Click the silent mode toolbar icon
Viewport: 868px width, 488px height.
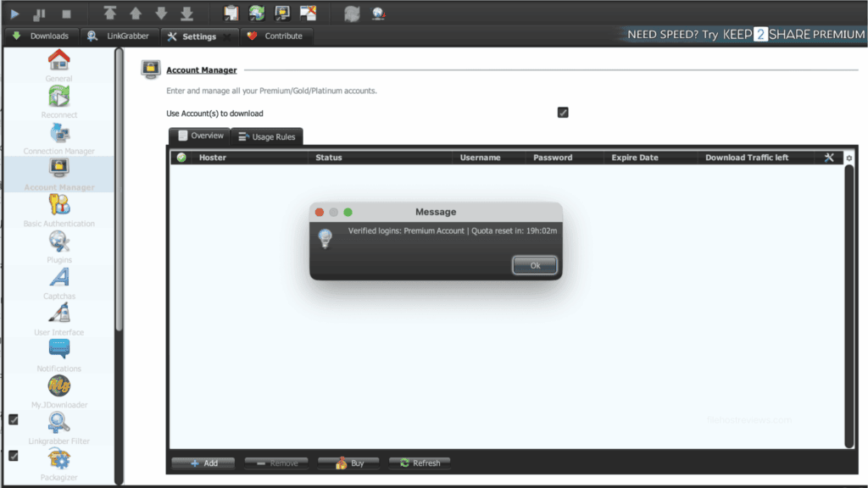(x=308, y=13)
